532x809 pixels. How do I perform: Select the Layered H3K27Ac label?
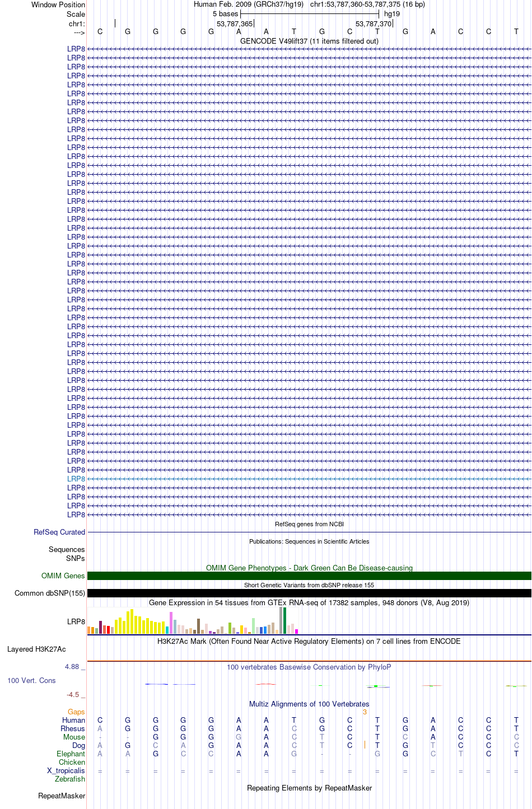36,649
